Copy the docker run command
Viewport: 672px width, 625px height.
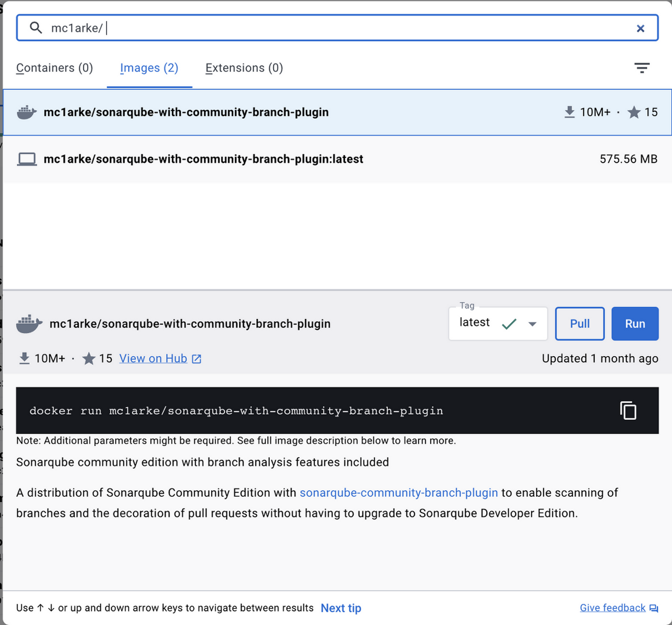tap(628, 410)
